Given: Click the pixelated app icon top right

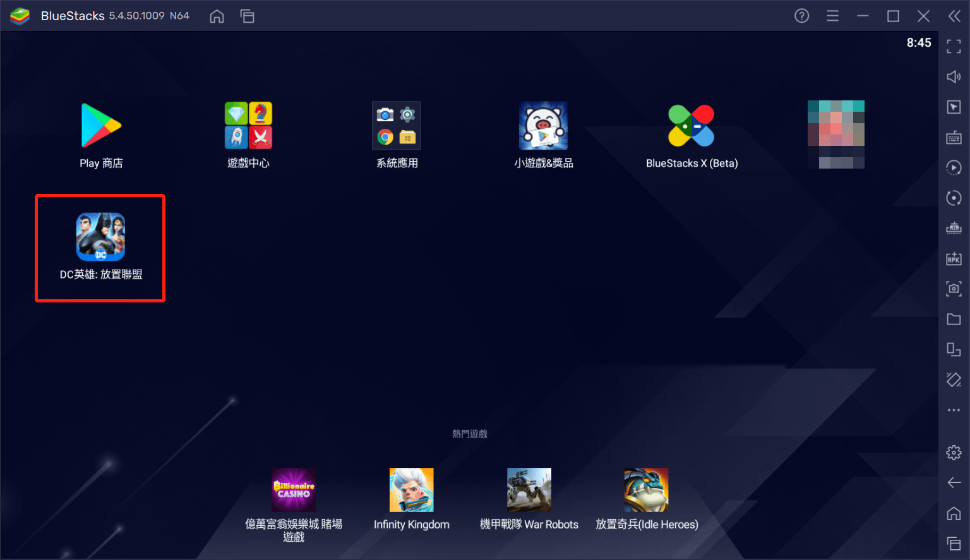Looking at the screenshot, I should coord(836,134).
